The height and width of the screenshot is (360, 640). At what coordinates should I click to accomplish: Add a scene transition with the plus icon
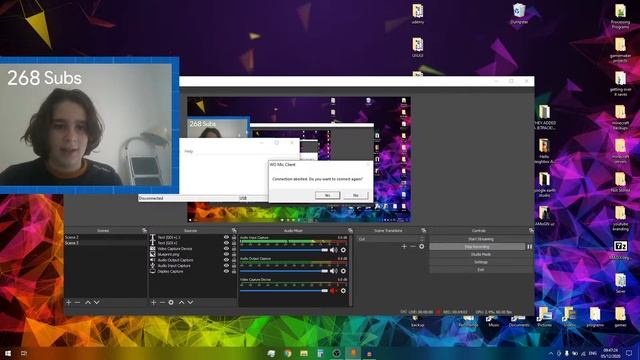tap(404, 246)
